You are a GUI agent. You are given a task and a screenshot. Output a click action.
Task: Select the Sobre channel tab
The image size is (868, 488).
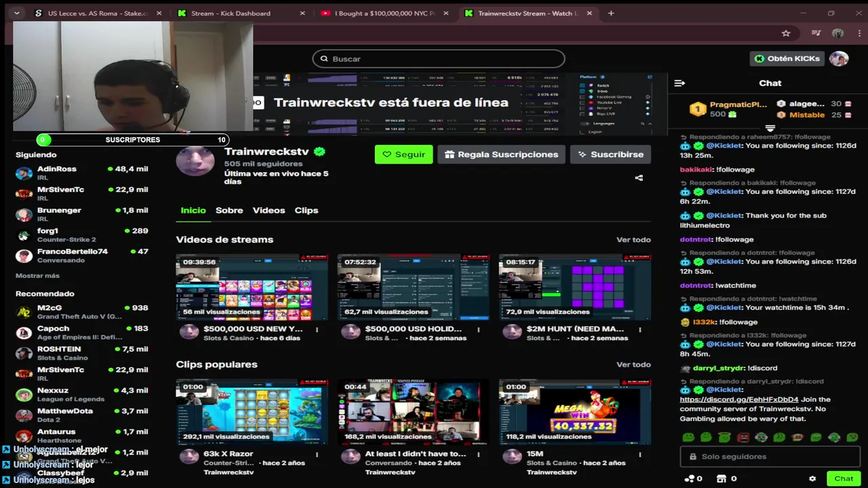(x=229, y=210)
